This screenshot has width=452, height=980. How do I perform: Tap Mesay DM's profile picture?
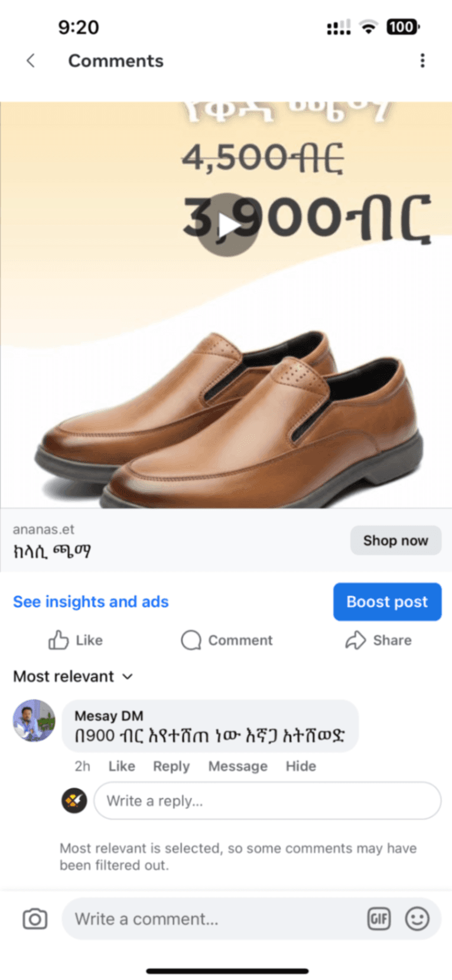point(34,721)
